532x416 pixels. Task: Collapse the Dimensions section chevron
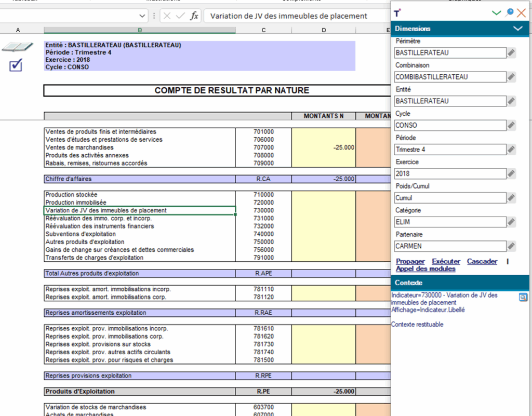coord(518,29)
